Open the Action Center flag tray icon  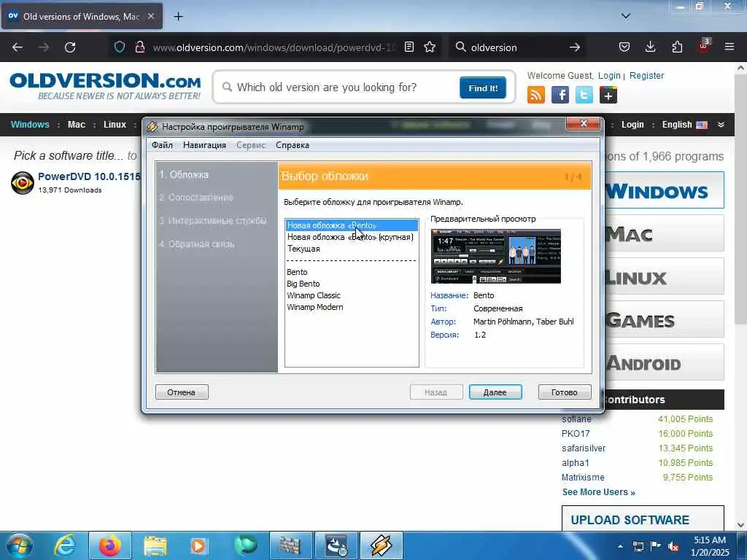[x=656, y=546]
